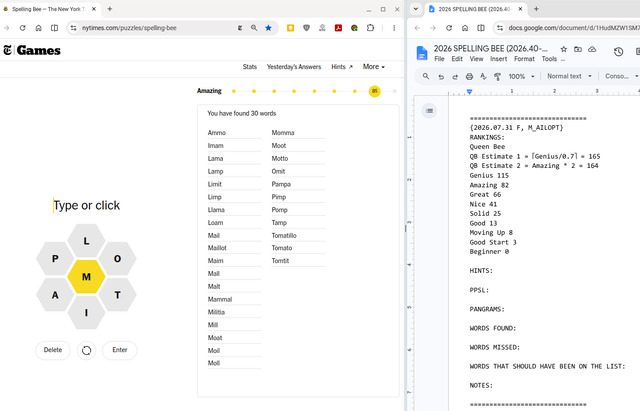640x411 pixels.
Task: Redo action in Docs toolbar
Action: coord(455,76)
